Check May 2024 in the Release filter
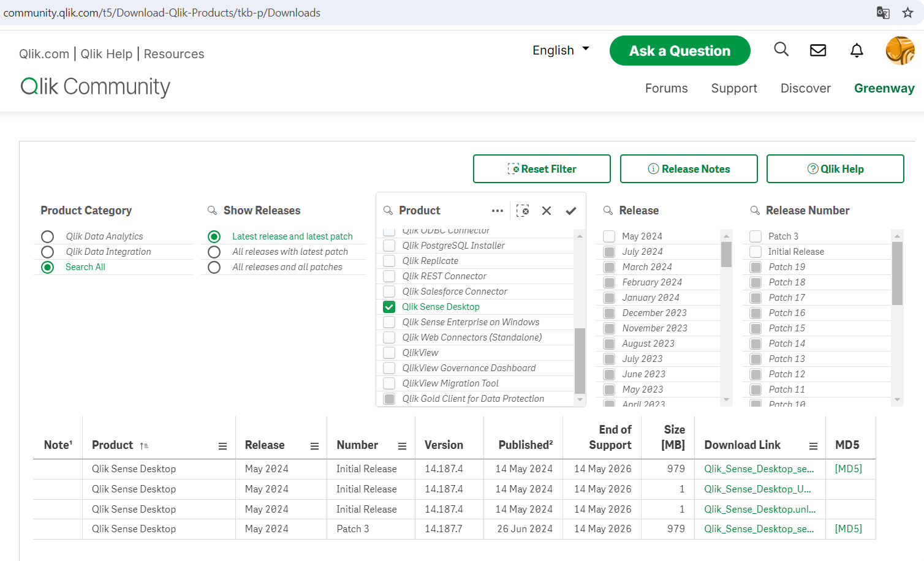 coord(609,236)
